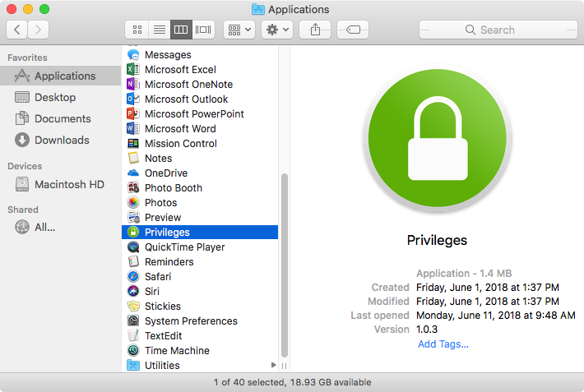
Task: Click the Photos app icon
Action: [133, 202]
